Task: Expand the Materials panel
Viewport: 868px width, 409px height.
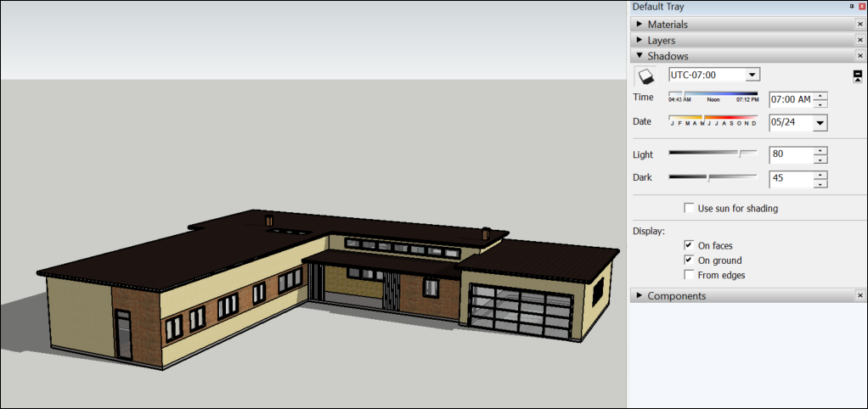Action: (x=639, y=25)
